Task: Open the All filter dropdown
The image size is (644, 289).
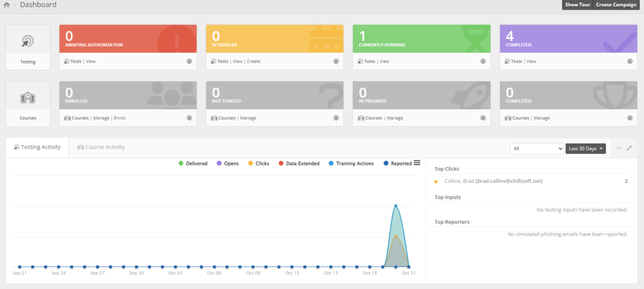Action: 536,149
